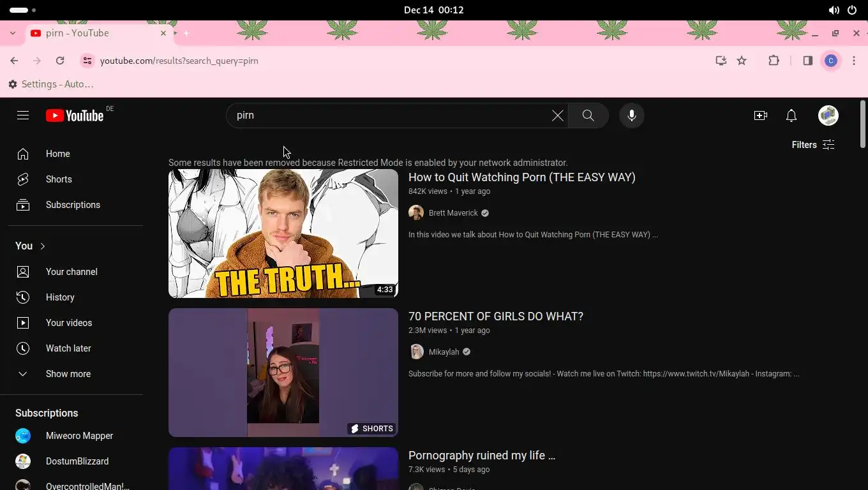Open Shorts in the sidebar

click(75, 179)
